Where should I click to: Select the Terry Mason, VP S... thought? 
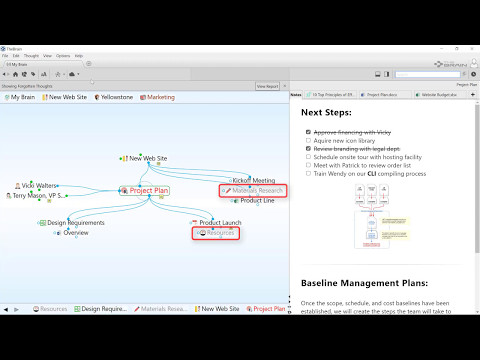[36, 196]
